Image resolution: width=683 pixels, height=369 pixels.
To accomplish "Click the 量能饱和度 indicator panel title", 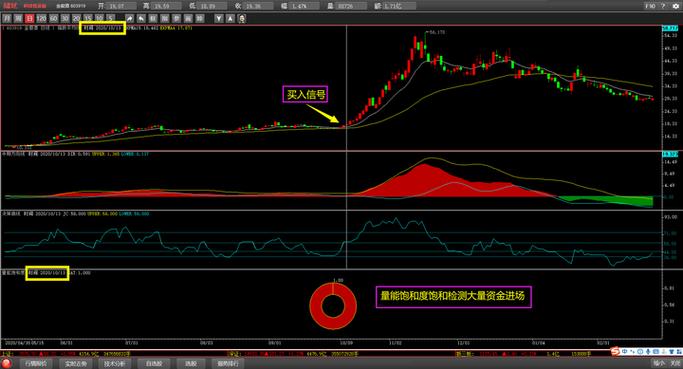I will (x=13, y=273).
